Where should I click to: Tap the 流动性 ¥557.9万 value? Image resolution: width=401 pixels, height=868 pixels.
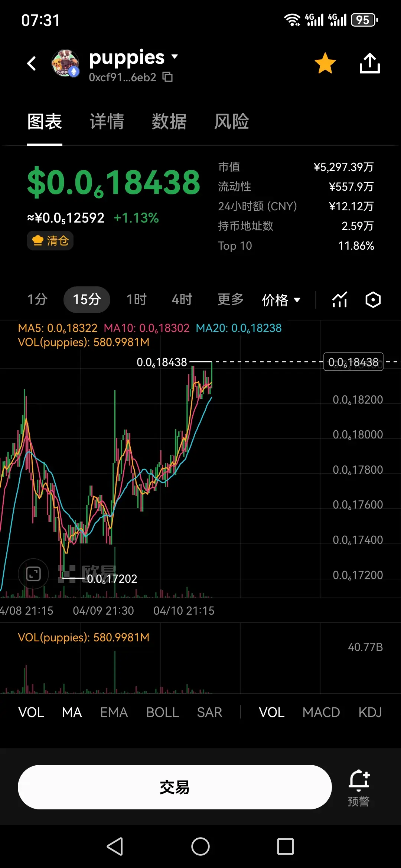click(351, 187)
